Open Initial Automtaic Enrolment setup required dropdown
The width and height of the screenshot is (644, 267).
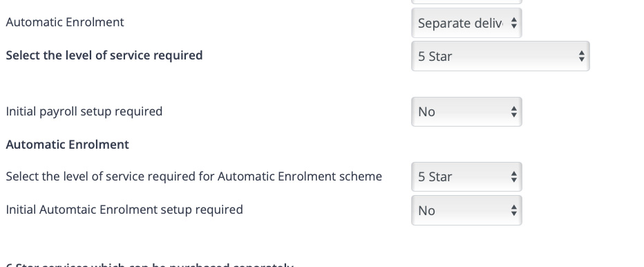[x=466, y=210]
